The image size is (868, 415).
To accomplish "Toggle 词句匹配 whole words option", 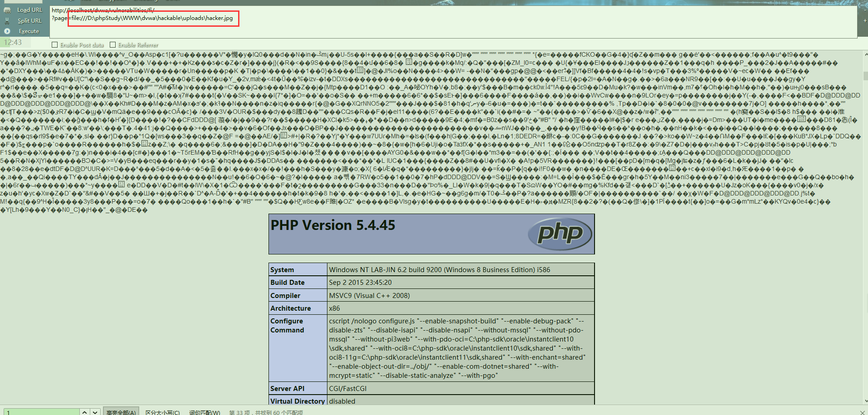I will [204, 412].
